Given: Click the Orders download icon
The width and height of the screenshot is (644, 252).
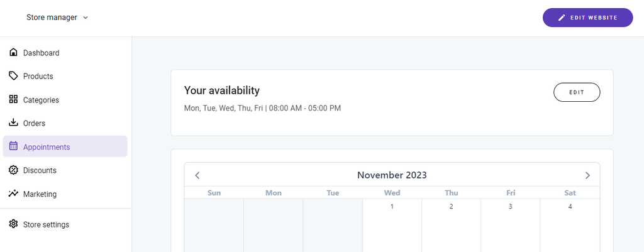Looking at the screenshot, I should point(13,123).
